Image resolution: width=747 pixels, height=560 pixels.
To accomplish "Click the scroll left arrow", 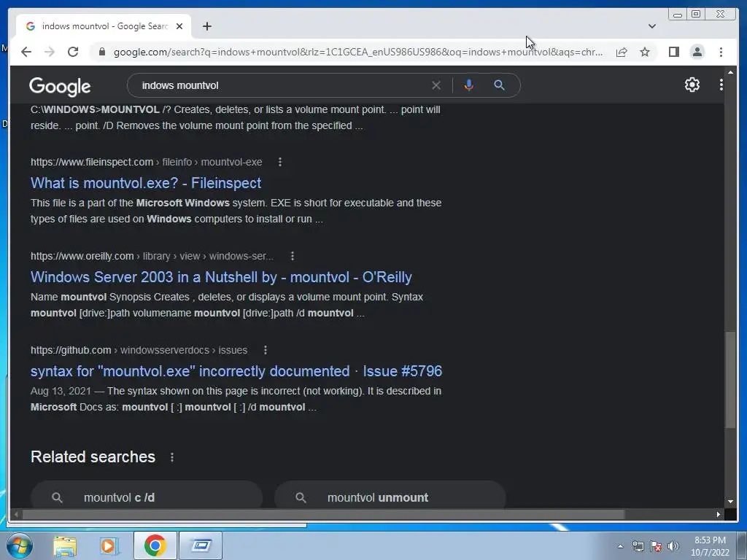I will pyautogui.click(x=16, y=514).
